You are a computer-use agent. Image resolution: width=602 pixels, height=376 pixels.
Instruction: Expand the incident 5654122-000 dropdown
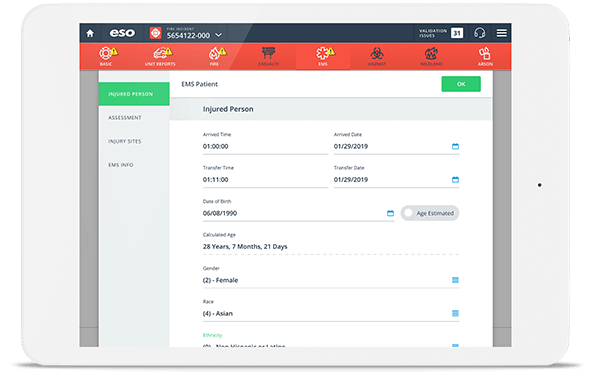(218, 35)
